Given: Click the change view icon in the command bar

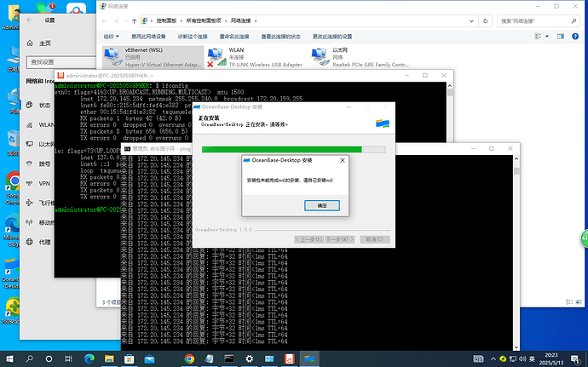Looking at the screenshot, I should [538, 36].
